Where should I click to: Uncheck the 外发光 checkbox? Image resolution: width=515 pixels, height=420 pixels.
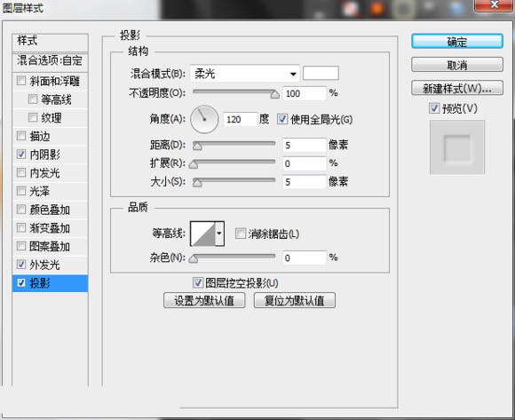(21, 264)
